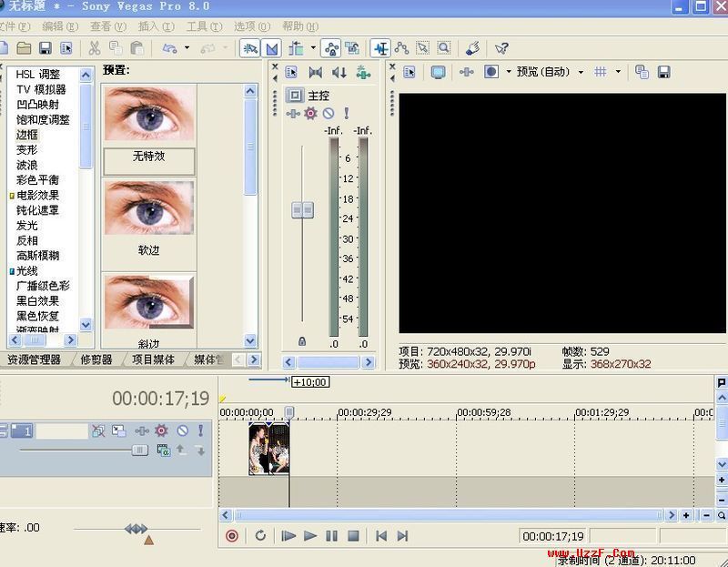The height and width of the screenshot is (567, 728).
Task: Copy the preview snapshot to clipboard
Action: pos(642,71)
